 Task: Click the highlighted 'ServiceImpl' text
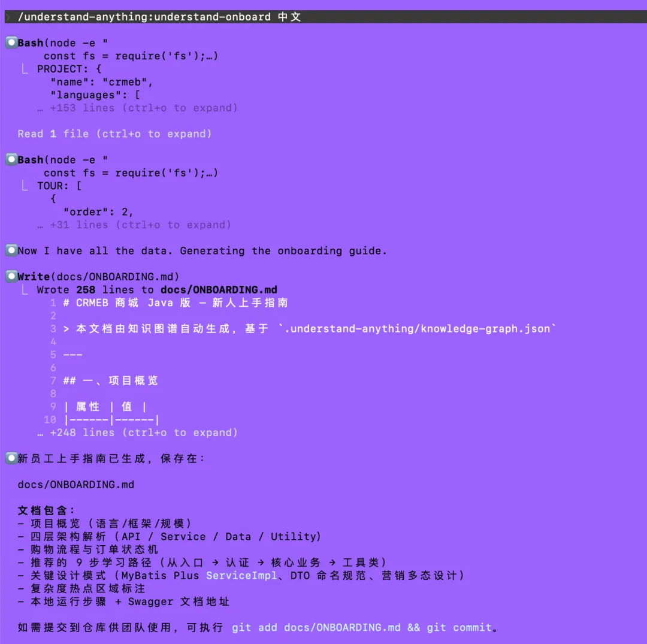pos(241,576)
